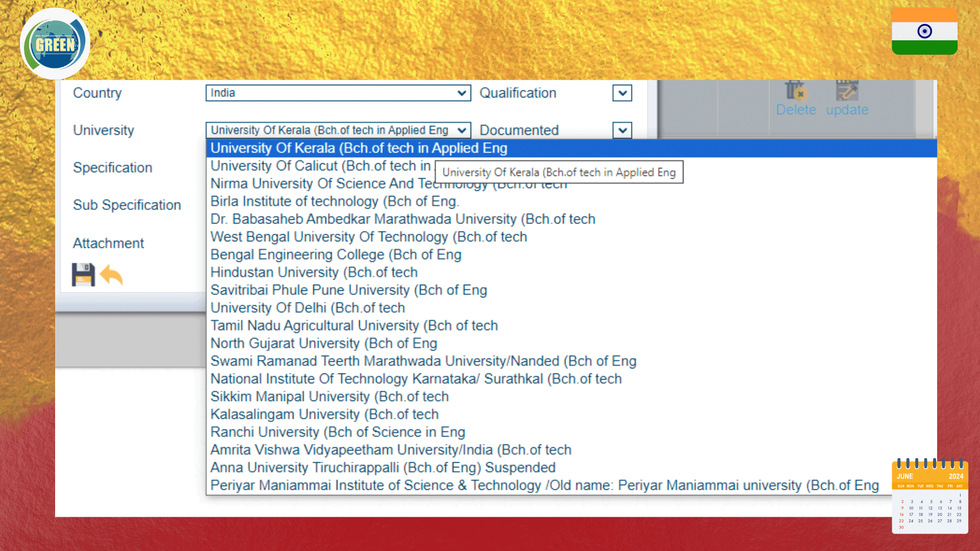Select Ranchi University list item
Viewport: 980px width, 551px height.
click(337, 432)
